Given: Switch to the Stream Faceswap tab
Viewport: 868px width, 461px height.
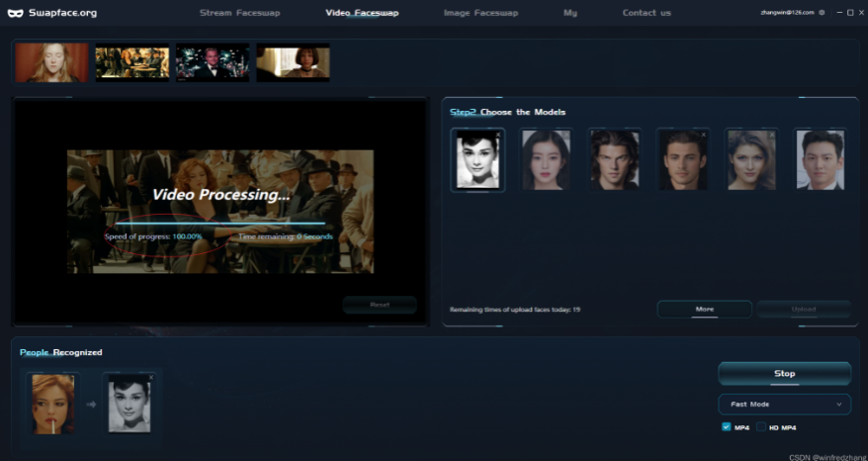Looking at the screenshot, I should pyautogui.click(x=238, y=13).
